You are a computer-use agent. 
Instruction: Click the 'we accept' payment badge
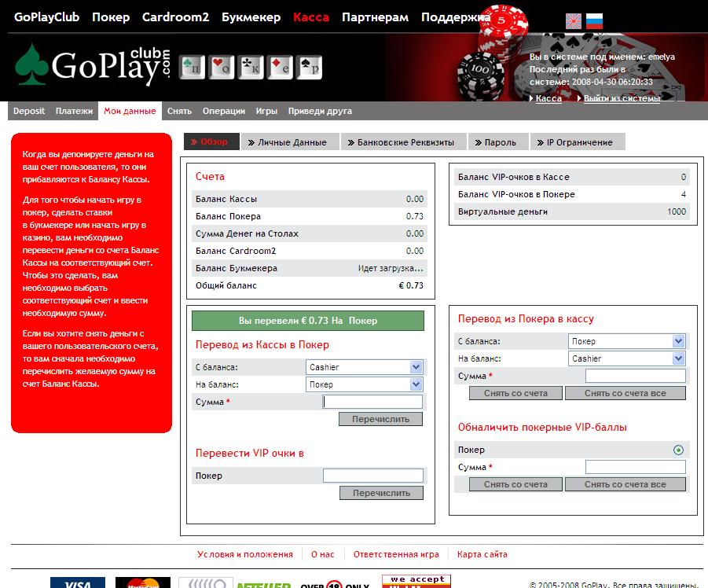tap(416, 582)
